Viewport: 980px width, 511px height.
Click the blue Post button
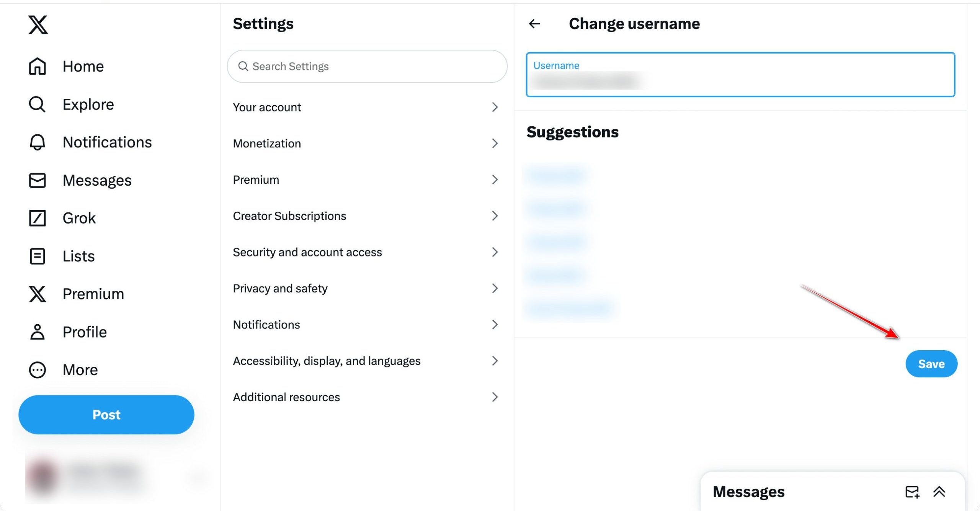[106, 414]
